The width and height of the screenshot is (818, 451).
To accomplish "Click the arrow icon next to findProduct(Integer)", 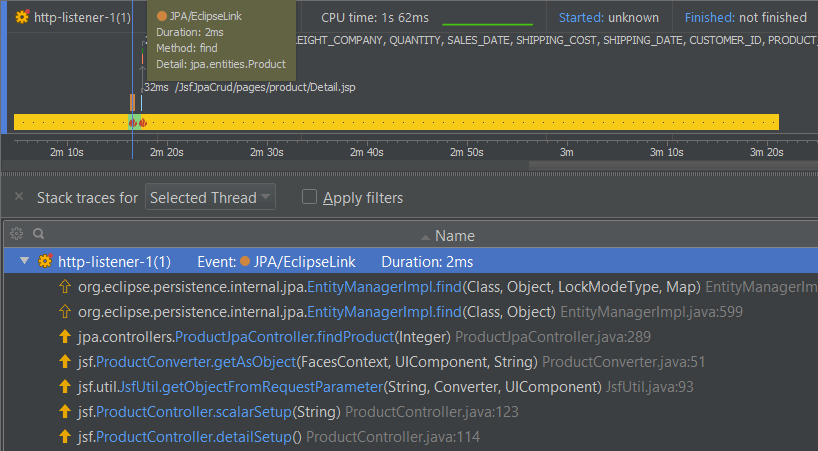I will 65,336.
